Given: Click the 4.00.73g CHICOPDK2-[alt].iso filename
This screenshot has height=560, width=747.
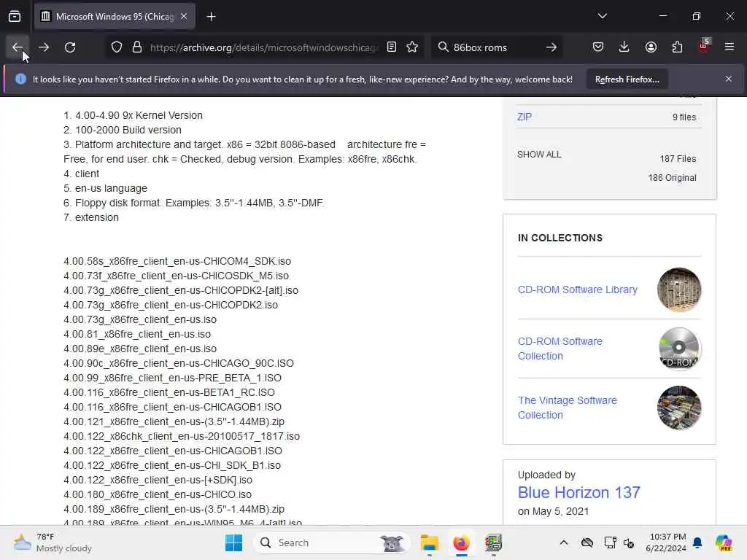Looking at the screenshot, I should click(x=181, y=290).
